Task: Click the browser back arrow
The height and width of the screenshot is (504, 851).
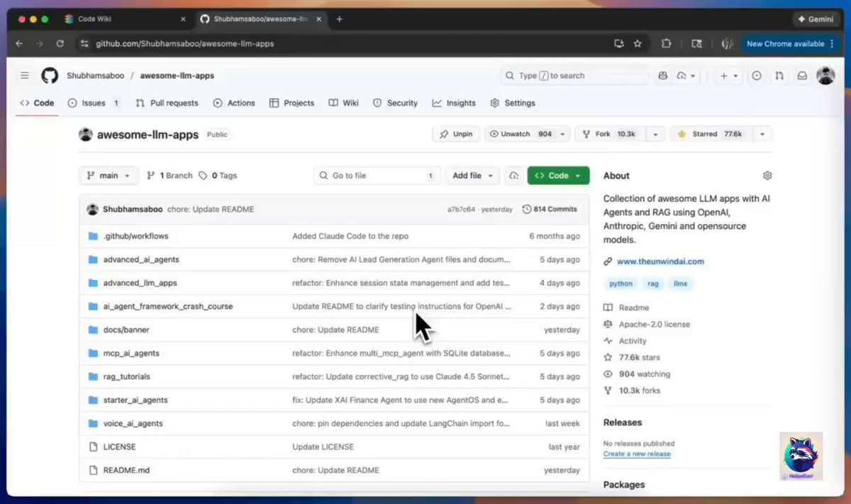Action: [x=19, y=43]
